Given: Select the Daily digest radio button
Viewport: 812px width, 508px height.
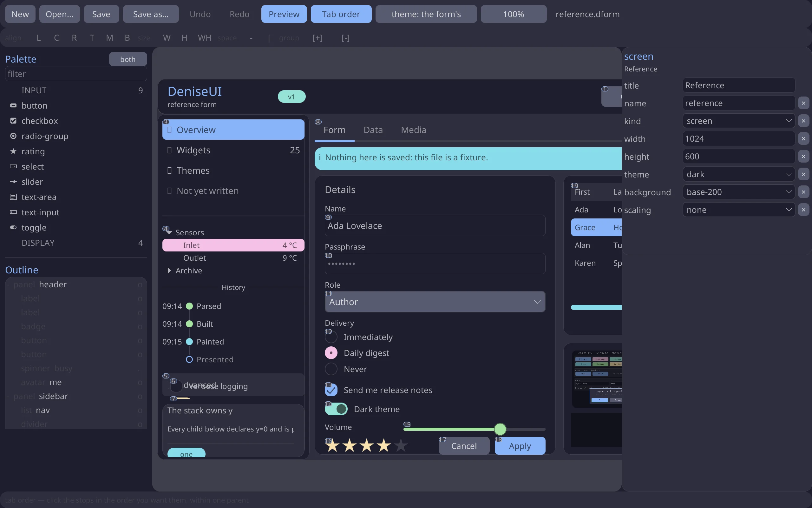Looking at the screenshot, I should (331, 353).
